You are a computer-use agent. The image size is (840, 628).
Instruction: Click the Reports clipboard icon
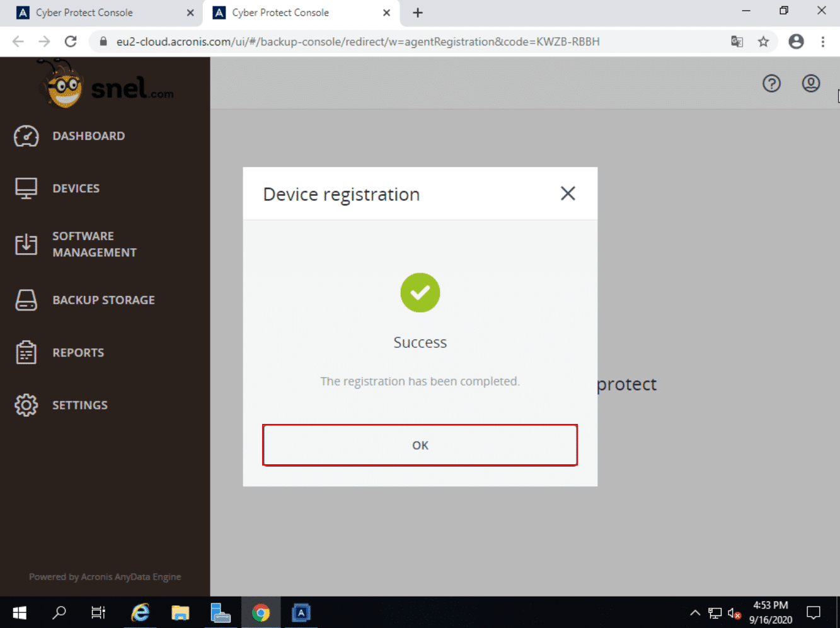tap(26, 353)
